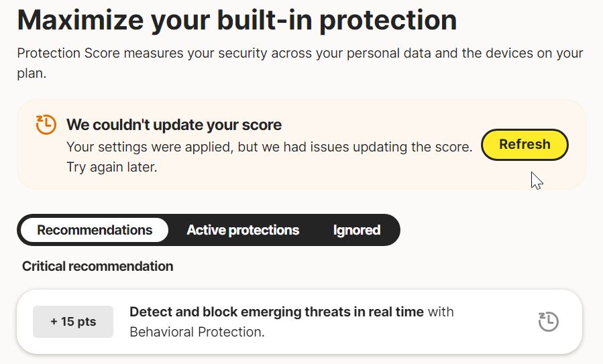The height and width of the screenshot is (364, 603).
Task: Click the + 15 pts badge
Action: tap(73, 322)
